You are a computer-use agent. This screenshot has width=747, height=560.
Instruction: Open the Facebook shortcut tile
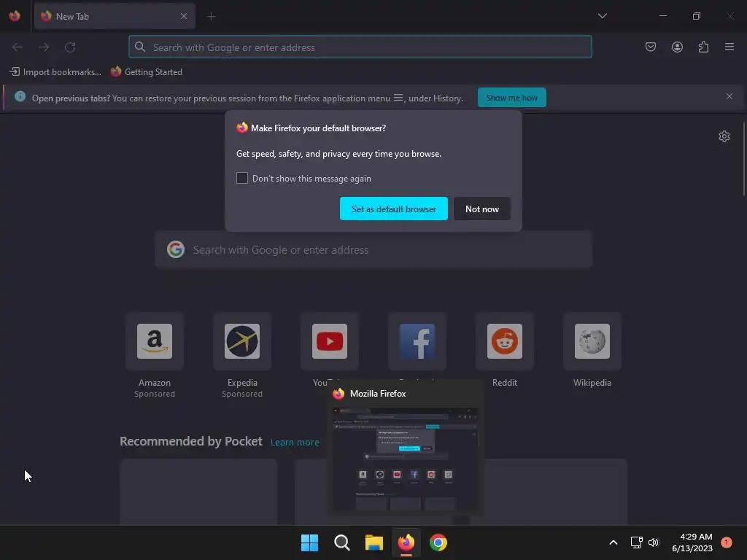tap(417, 341)
